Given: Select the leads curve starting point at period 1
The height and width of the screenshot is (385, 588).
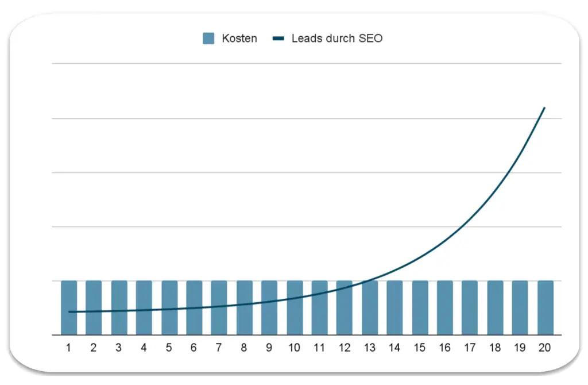Looking at the screenshot, I should pyautogui.click(x=69, y=311).
